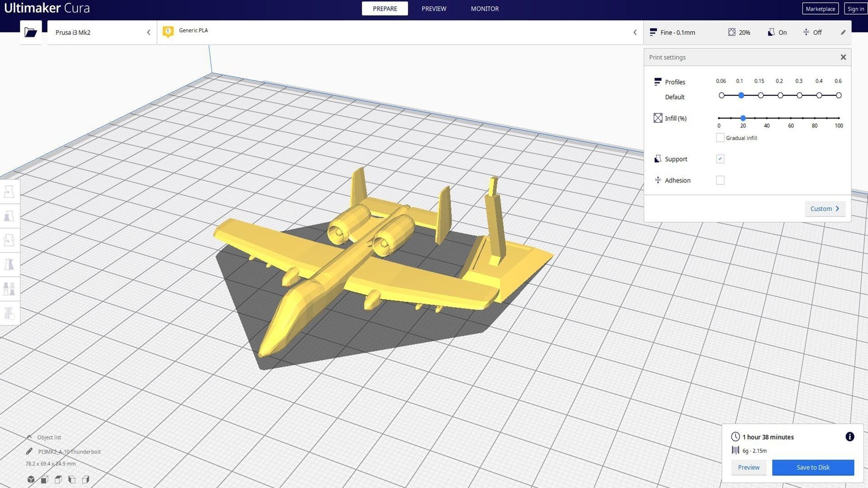Click the pencil icon next to model name

point(29,451)
